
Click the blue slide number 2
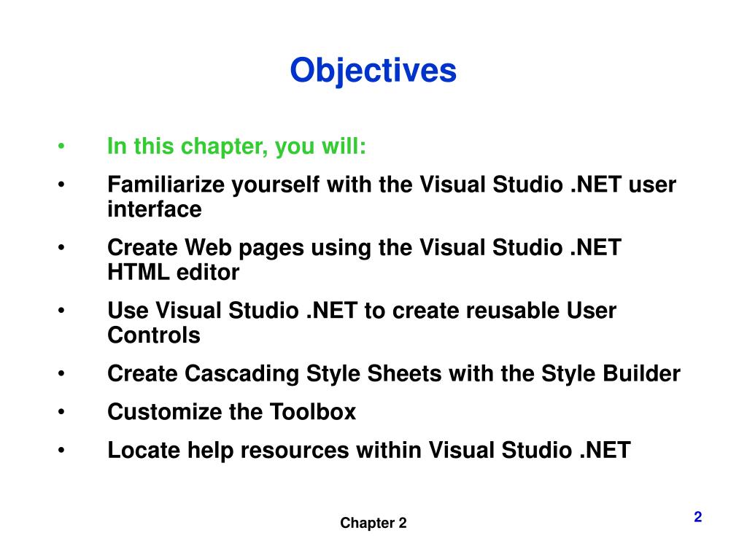coord(697,517)
